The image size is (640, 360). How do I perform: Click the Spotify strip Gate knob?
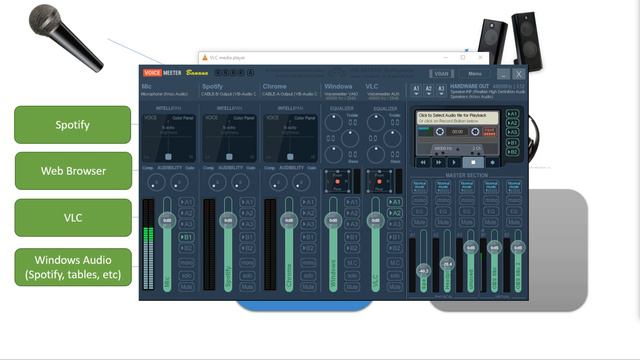240,182
